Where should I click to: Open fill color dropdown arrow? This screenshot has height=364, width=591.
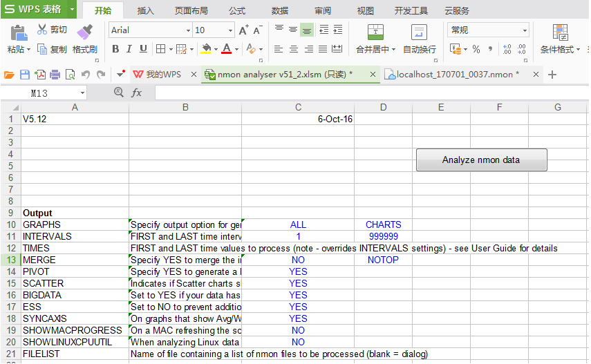pyautogui.click(x=216, y=49)
